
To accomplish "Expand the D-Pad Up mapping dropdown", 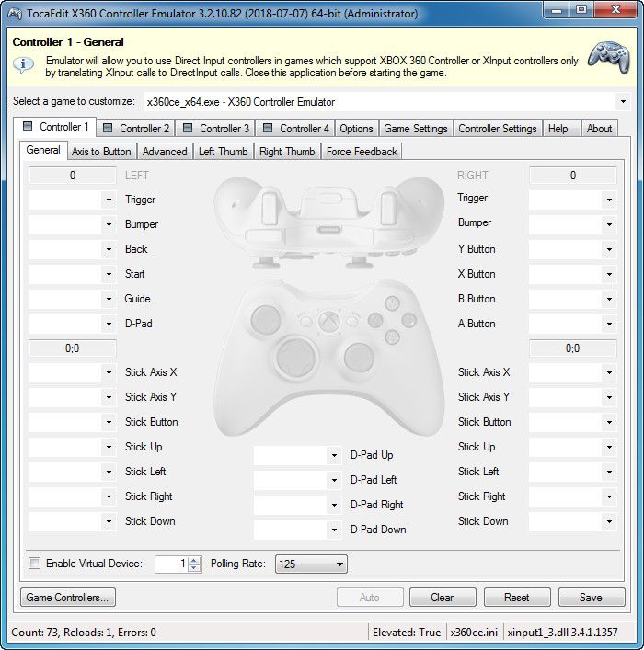I will point(334,455).
